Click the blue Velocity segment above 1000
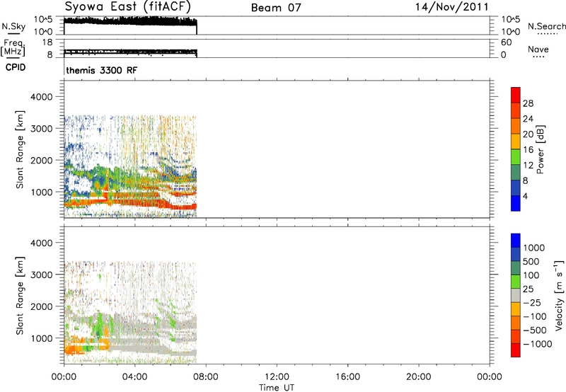Viewport: 566px width, 392px height. click(516, 241)
